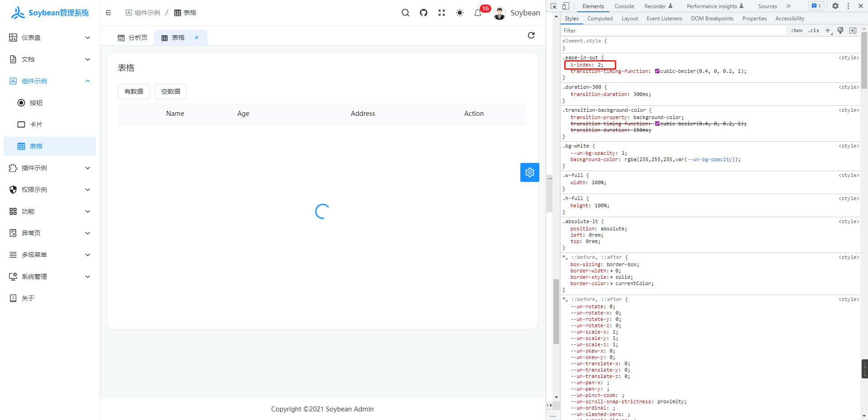
Task: Activate the DevTools element inspector icon
Action: 553,6
